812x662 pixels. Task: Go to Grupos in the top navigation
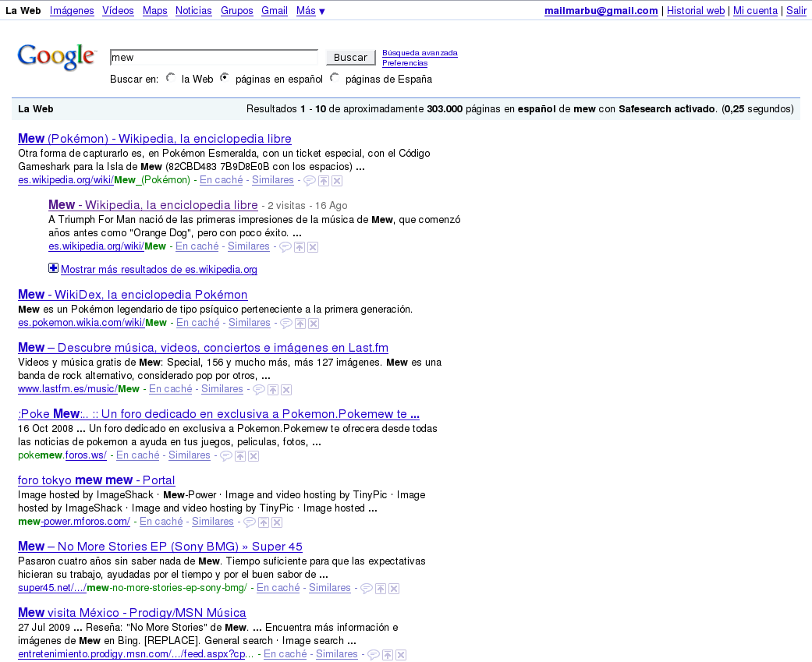pos(236,11)
